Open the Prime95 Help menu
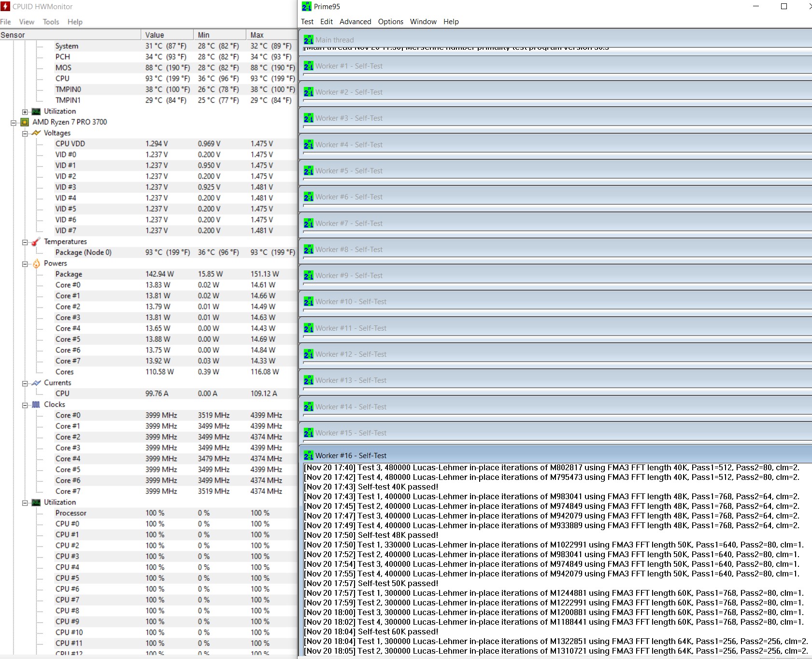The image size is (812, 659). 451,21
